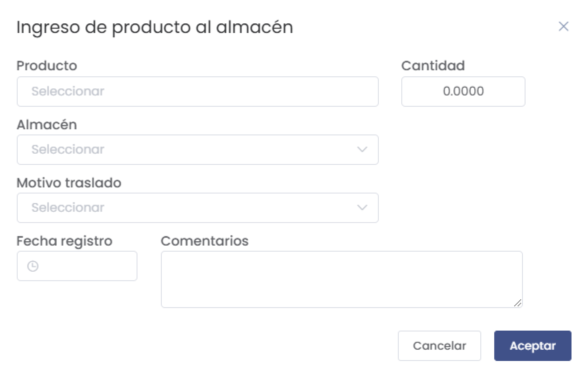This screenshot has height=387, width=588.
Task: Click the Almacén label
Action: [x=47, y=125]
